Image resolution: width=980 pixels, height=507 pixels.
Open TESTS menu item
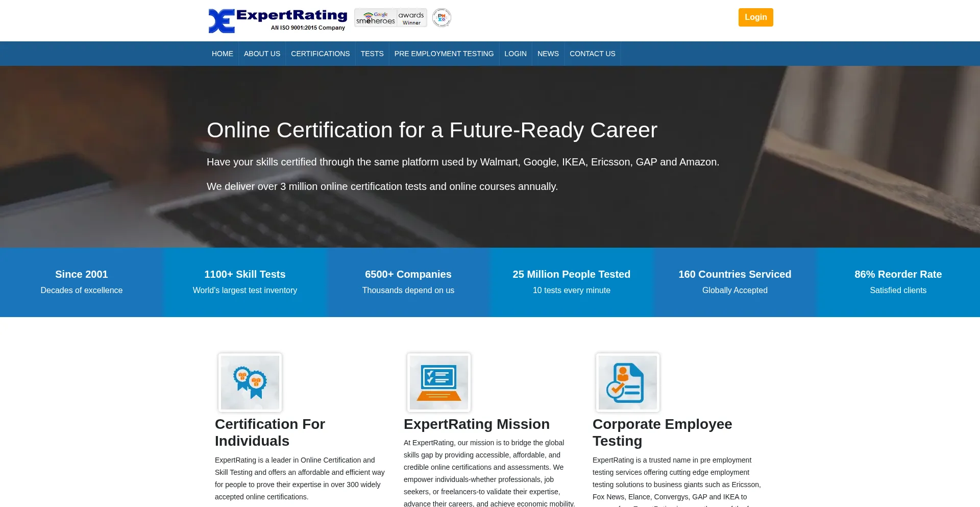coord(372,54)
